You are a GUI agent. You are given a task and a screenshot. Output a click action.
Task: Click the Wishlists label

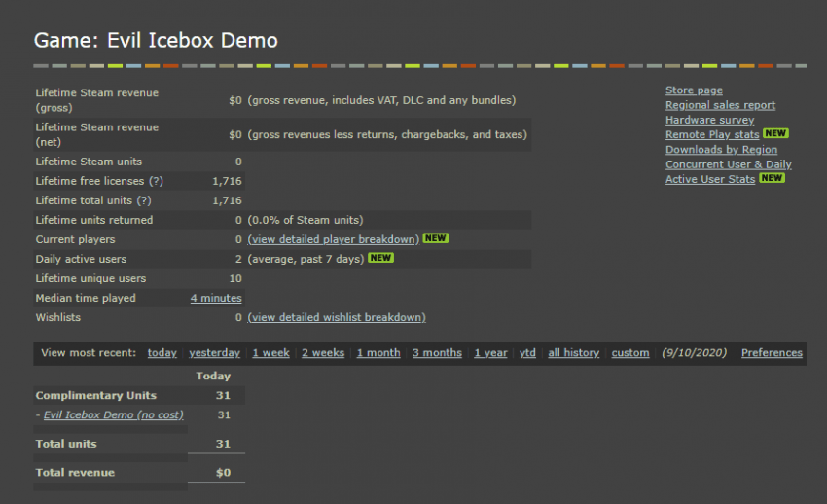tap(58, 317)
